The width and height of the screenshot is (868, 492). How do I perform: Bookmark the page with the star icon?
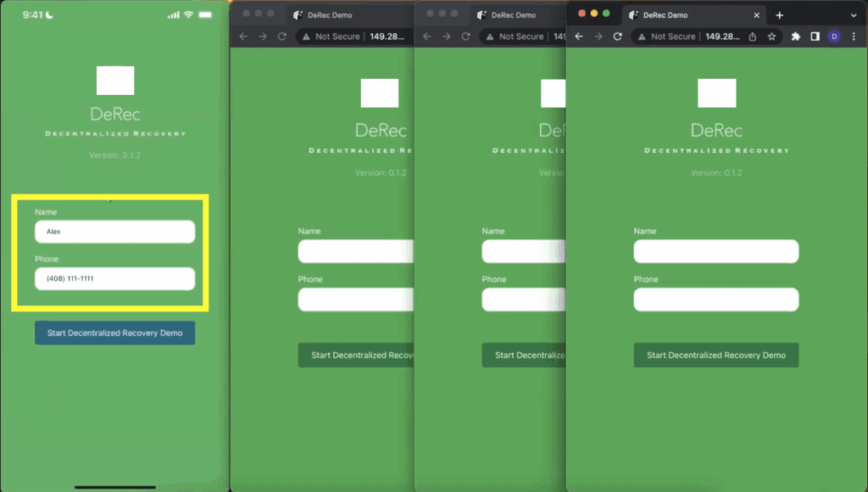pyautogui.click(x=771, y=36)
